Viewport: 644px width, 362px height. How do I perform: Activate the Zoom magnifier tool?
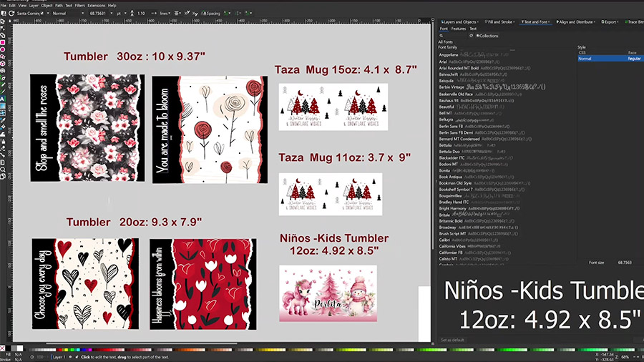point(3,169)
